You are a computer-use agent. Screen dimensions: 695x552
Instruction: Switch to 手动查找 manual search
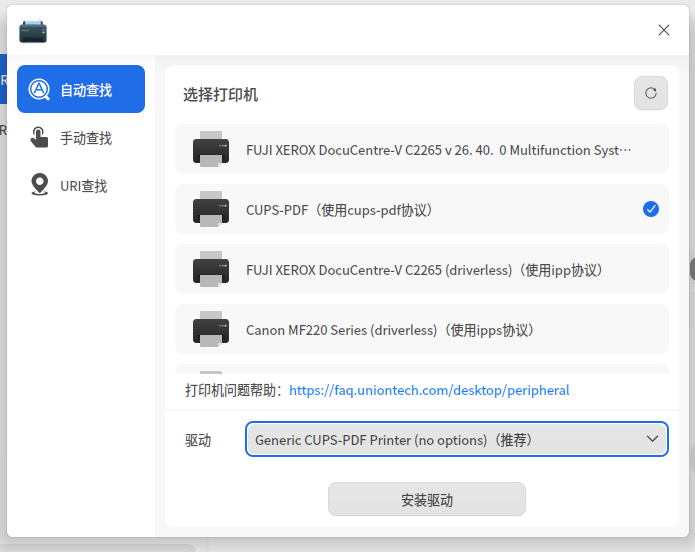tap(81, 138)
